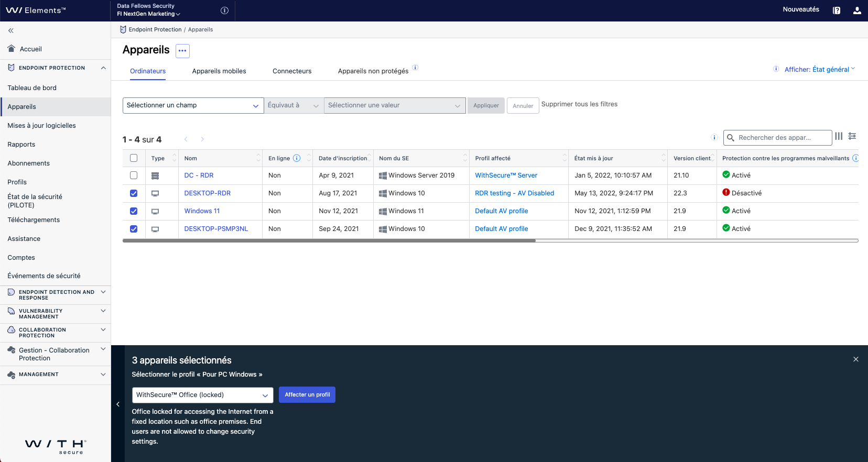The image size is (868, 462).
Task: Uncheck the DESKTOP-RDR row checkbox
Action: click(134, 193)
